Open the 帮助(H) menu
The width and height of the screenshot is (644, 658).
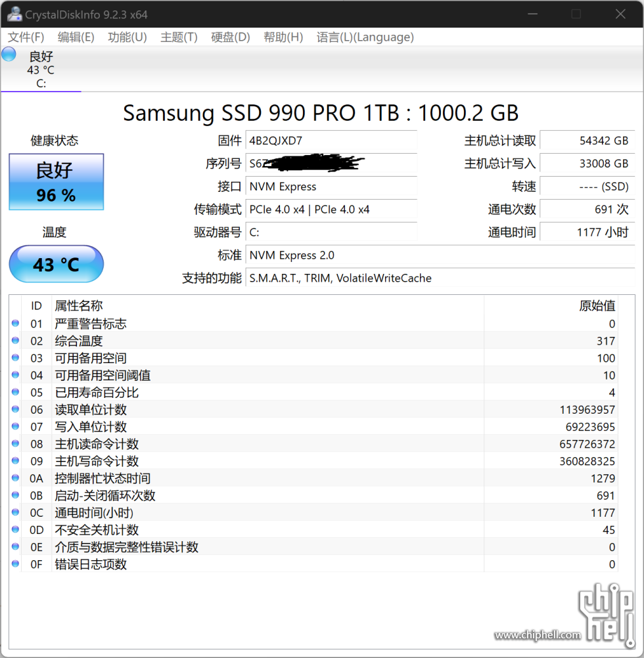283,37
